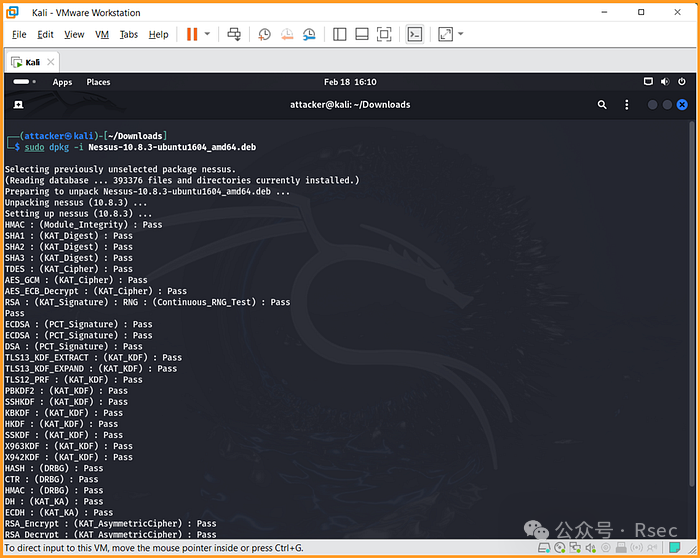700x558 pixels.
Task: Click Send Ctrl+Alt+Del toolbar icon
Action: click(x=234, y=34)
